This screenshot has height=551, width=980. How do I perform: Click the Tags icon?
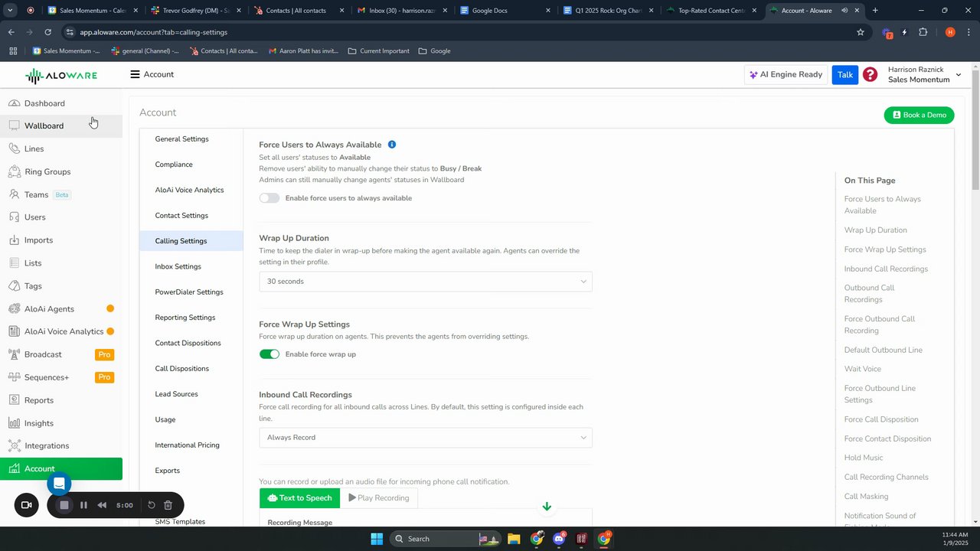tap(14, 285)
